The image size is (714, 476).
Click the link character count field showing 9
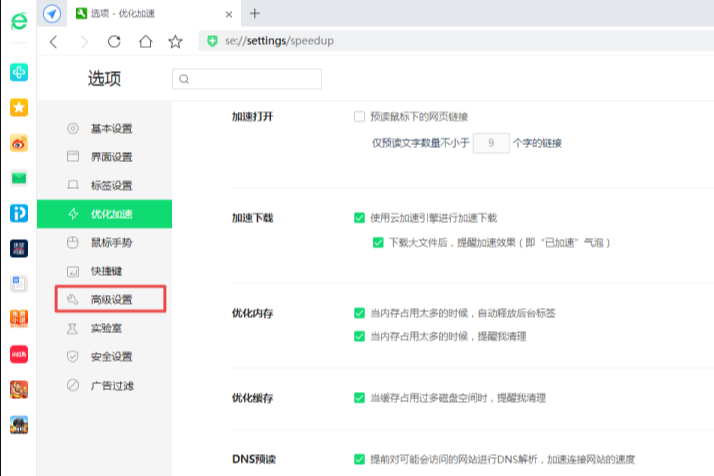click(491, 143)
